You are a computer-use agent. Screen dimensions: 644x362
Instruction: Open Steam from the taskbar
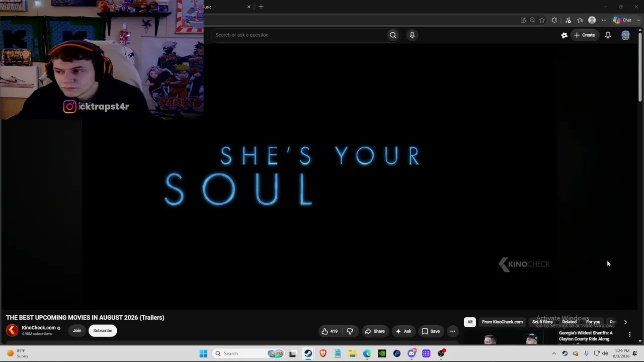308,353
